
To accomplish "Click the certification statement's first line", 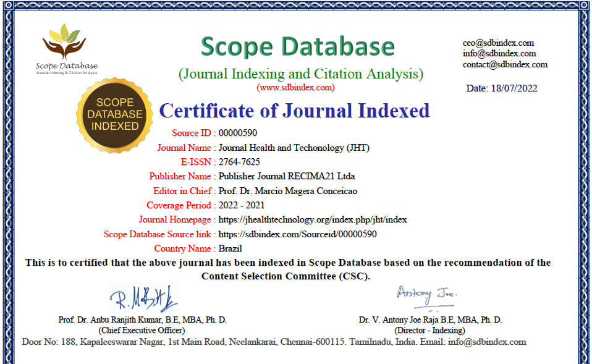I will coord(288,263).
